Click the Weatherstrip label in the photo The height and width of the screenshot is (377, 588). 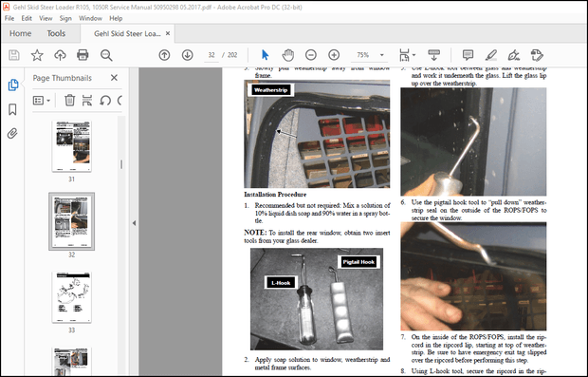(x=270, y=90)
